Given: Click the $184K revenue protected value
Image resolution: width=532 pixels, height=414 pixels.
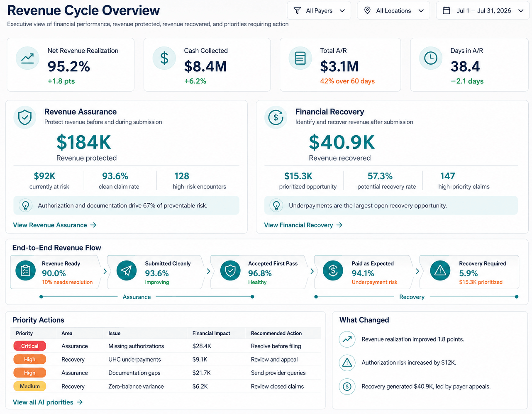Looking at the screenshot, I should (84, 142).
